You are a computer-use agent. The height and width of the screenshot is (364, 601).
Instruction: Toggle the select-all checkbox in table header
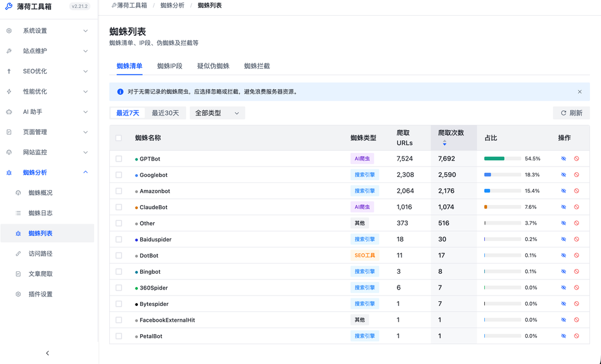coord(119,138)
